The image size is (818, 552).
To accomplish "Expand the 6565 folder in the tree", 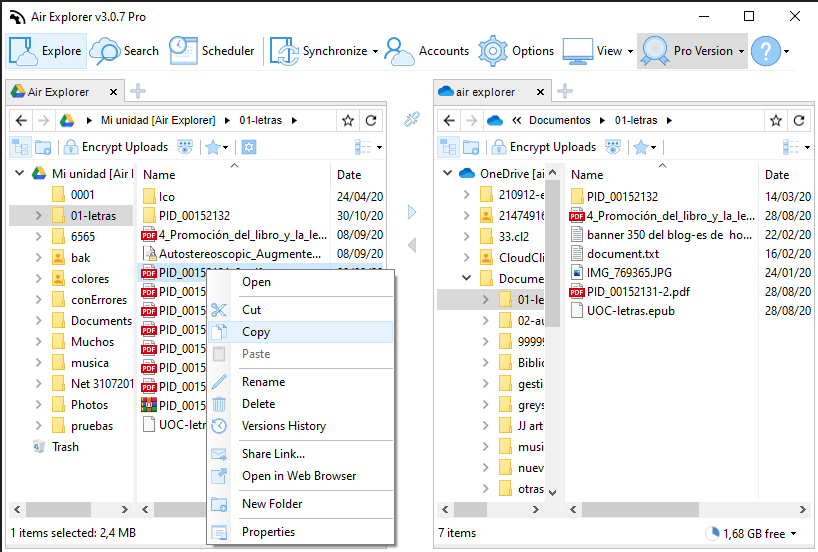I will pyautogui.click(x=38, y=236).
